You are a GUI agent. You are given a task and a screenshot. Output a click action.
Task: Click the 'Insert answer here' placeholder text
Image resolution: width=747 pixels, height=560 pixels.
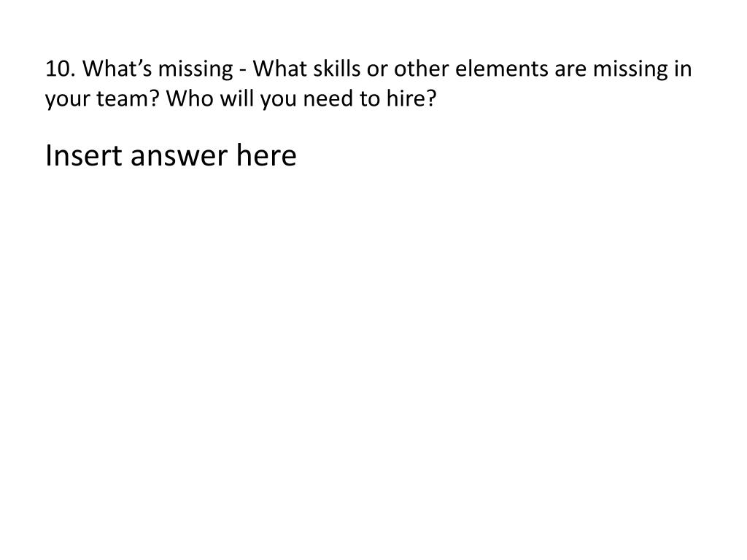point(171,155)
